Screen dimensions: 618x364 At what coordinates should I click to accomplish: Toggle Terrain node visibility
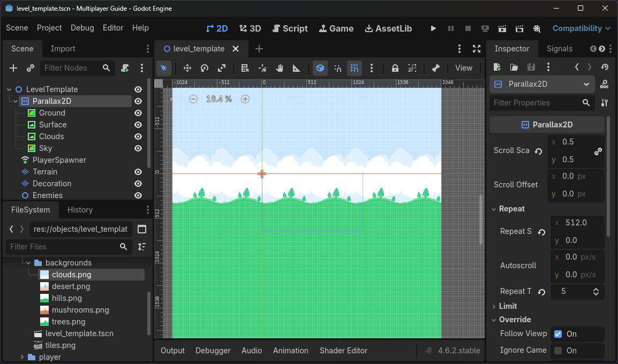pos(138,172)
